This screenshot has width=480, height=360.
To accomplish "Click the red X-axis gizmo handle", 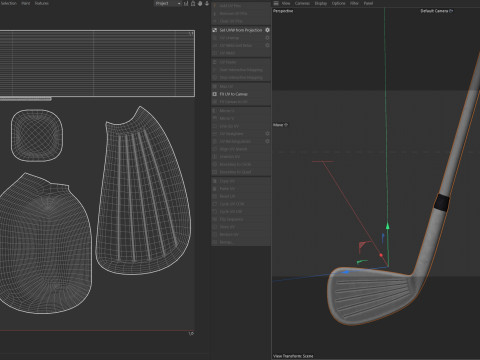I will (381, 255).
